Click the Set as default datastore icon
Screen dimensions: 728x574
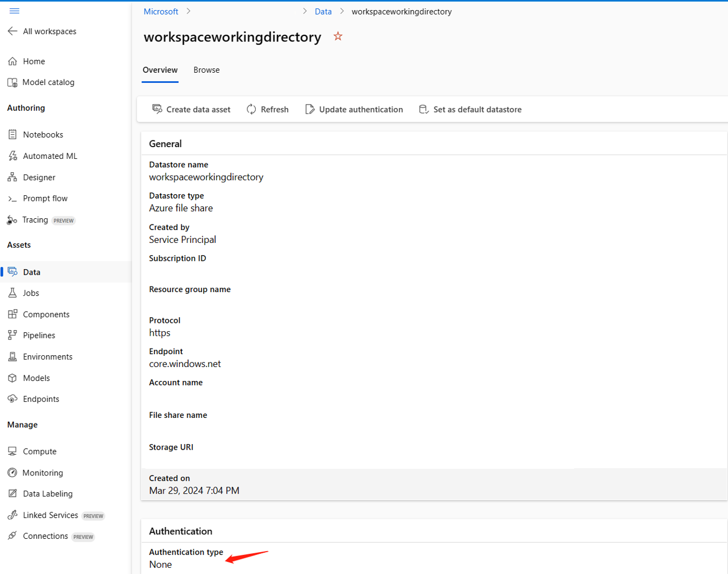[x=424, y=109]
